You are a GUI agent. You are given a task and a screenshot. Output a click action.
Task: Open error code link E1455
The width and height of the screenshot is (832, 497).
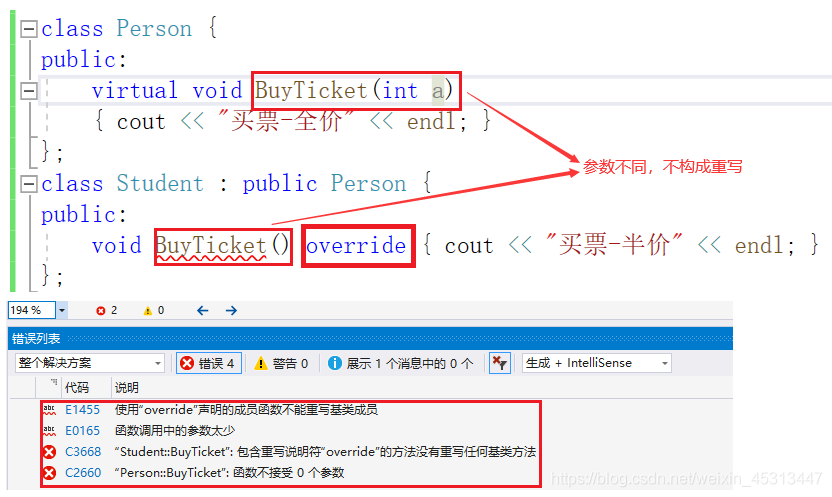tap(82, 410)
